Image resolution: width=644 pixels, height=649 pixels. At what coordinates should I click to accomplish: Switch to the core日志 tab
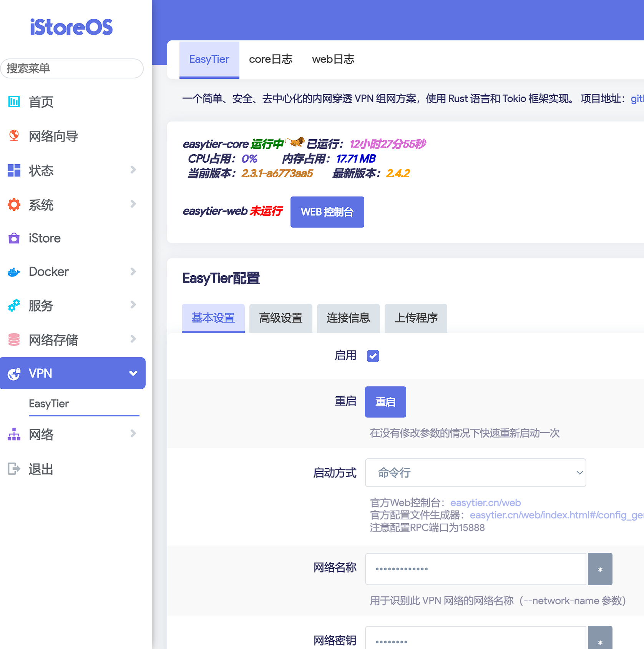[271, 60]
